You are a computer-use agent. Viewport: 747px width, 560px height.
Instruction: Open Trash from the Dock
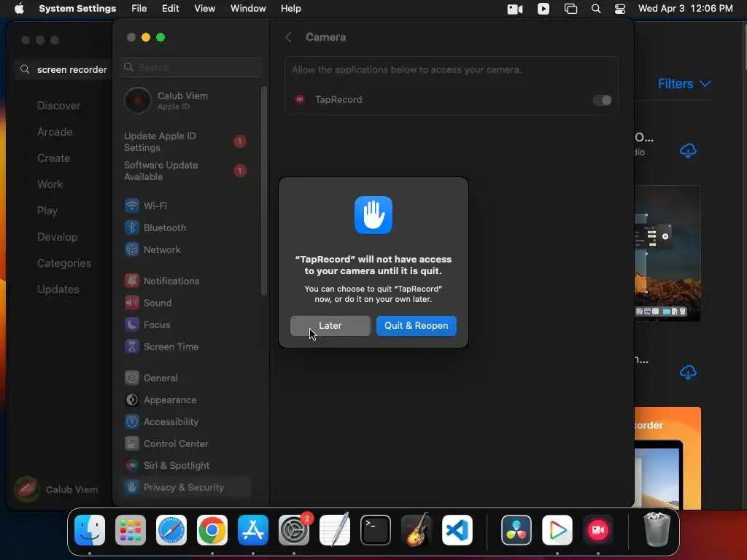(x=657, y=529)
